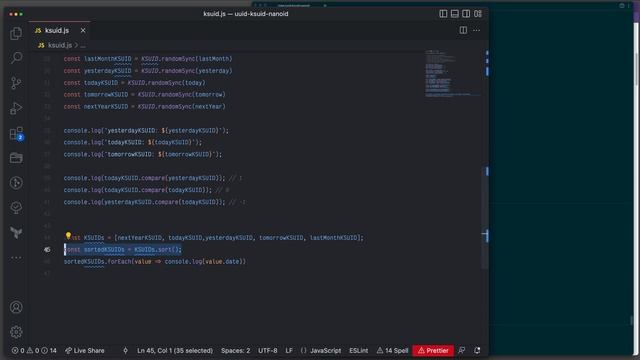Click the errors and warnings status item
Viewport: 640px width, 360px height.
(x=34, y=351)
